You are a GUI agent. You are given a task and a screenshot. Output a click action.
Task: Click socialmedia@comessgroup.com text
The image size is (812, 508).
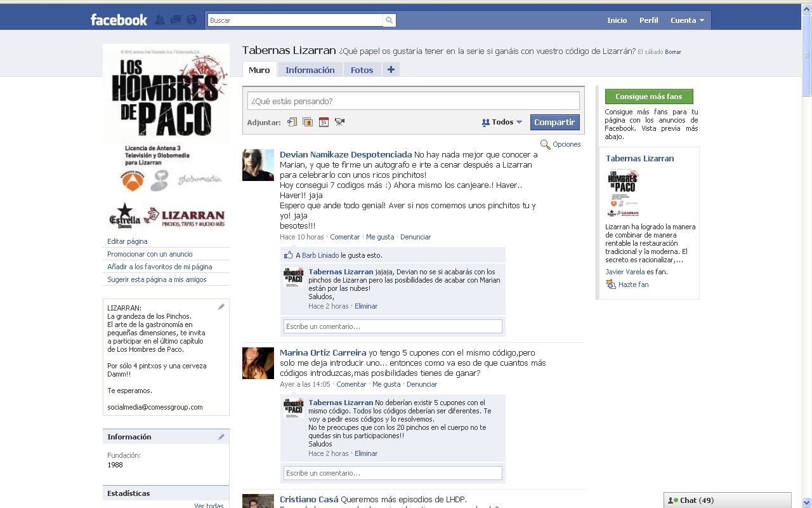point(155,407)
